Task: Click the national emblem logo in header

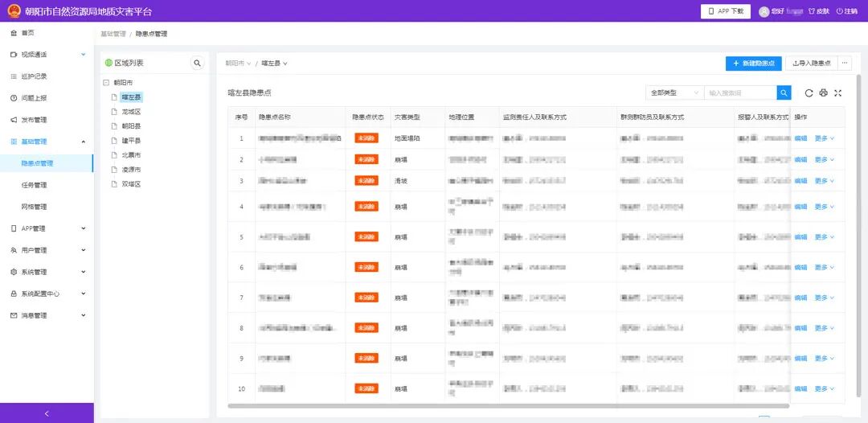Action: 14,11
